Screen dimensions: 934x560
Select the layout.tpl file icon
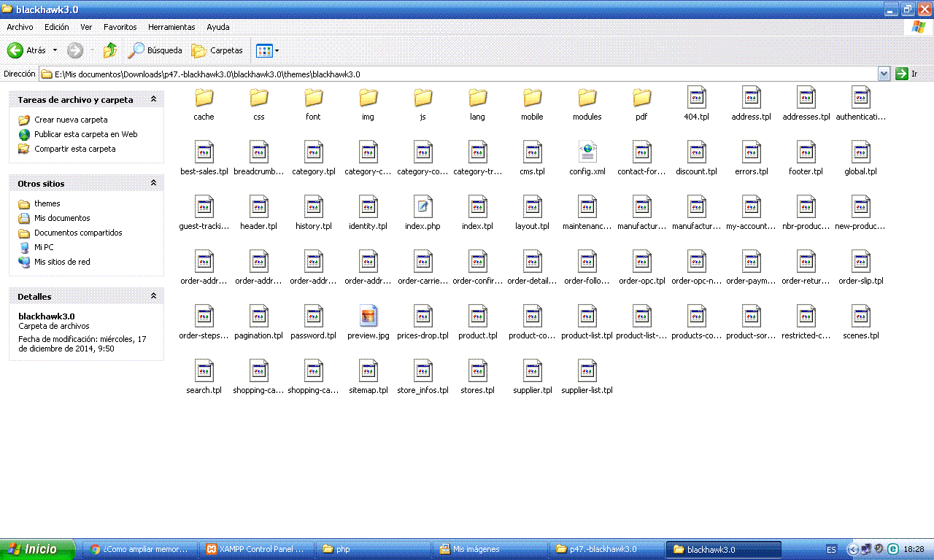(x=533, y=206)
